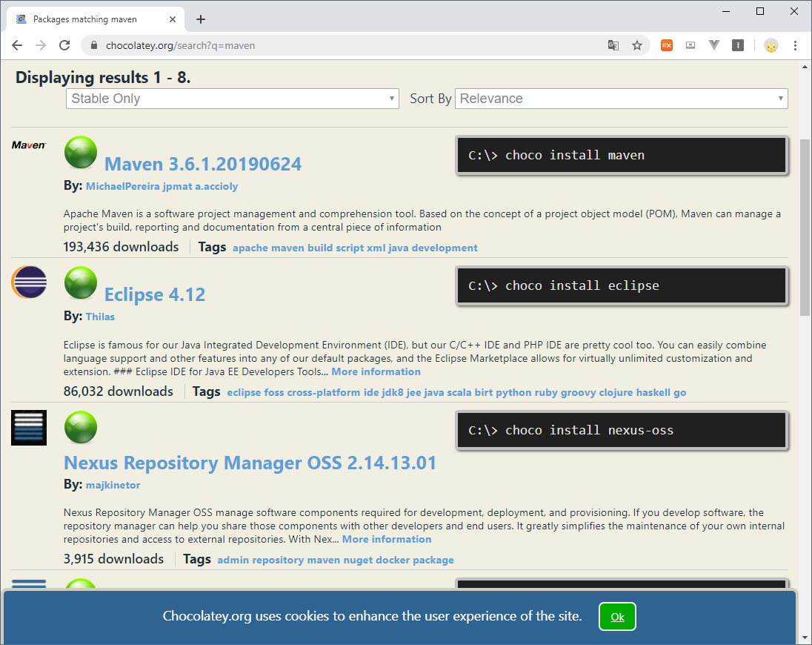View author majkinetor's profile

coord(113,486)
